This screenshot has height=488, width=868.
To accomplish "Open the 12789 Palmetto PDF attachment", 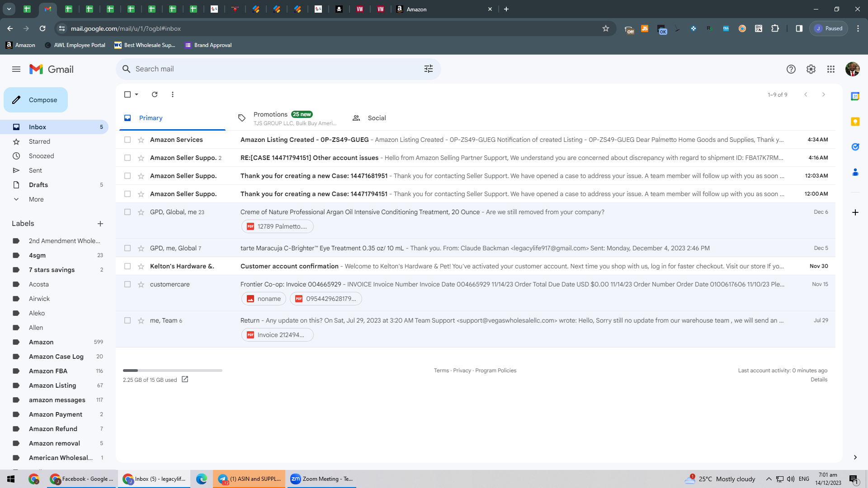I will coord(277,226).
